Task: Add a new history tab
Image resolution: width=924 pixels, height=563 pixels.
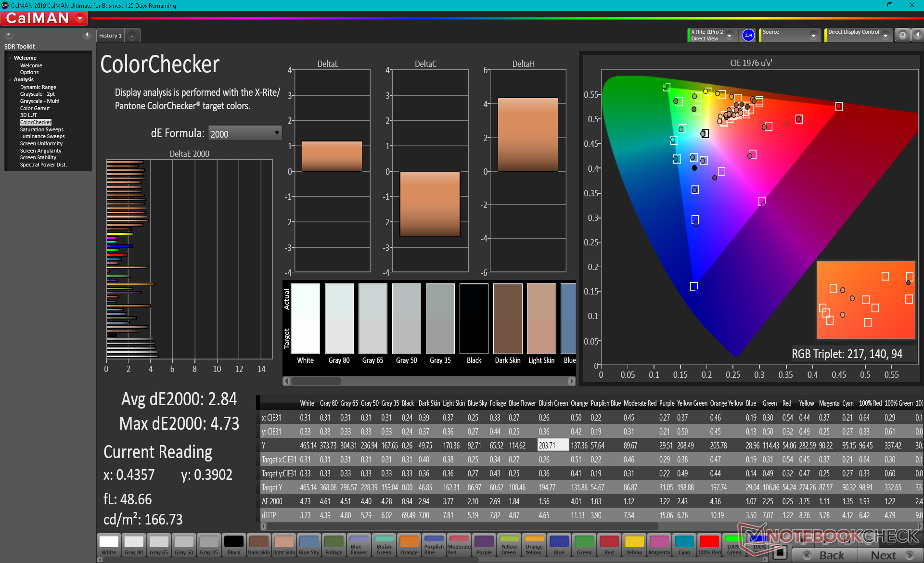Action: 132,36
